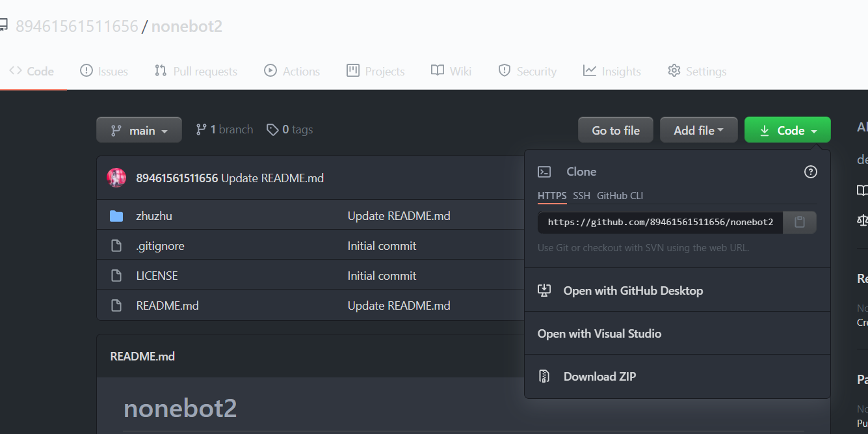Expand the main branch dropdown
Viewport: 868px width, 434px height.
[139, 130]
